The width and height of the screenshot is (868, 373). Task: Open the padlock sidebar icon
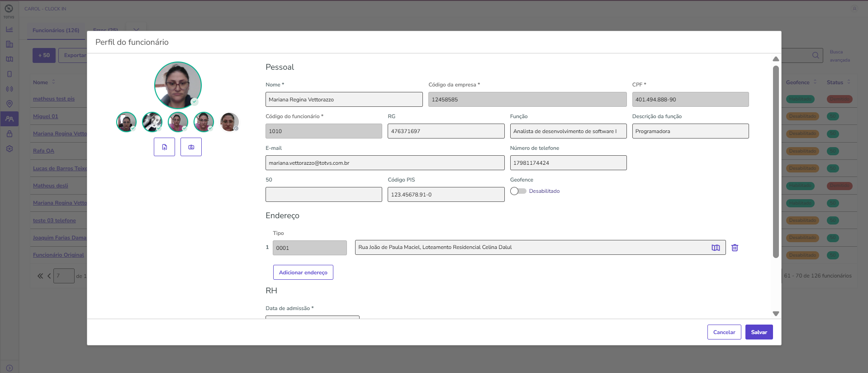point(9,134)
